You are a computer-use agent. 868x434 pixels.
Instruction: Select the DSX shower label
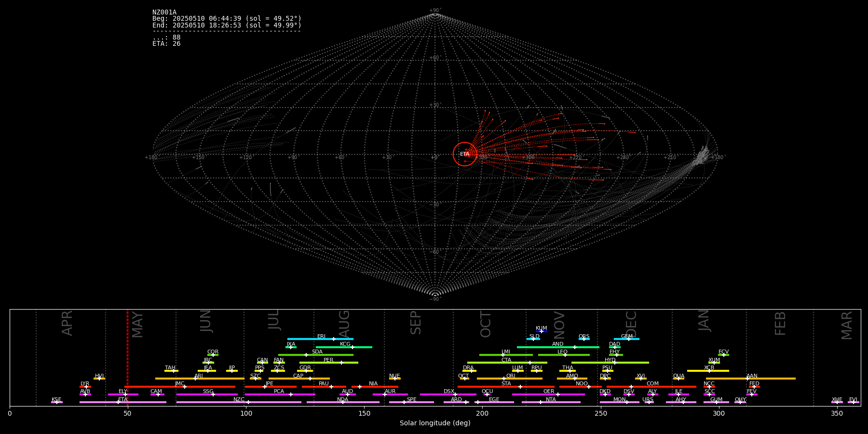pyautogui.click(x=449, y=392)
